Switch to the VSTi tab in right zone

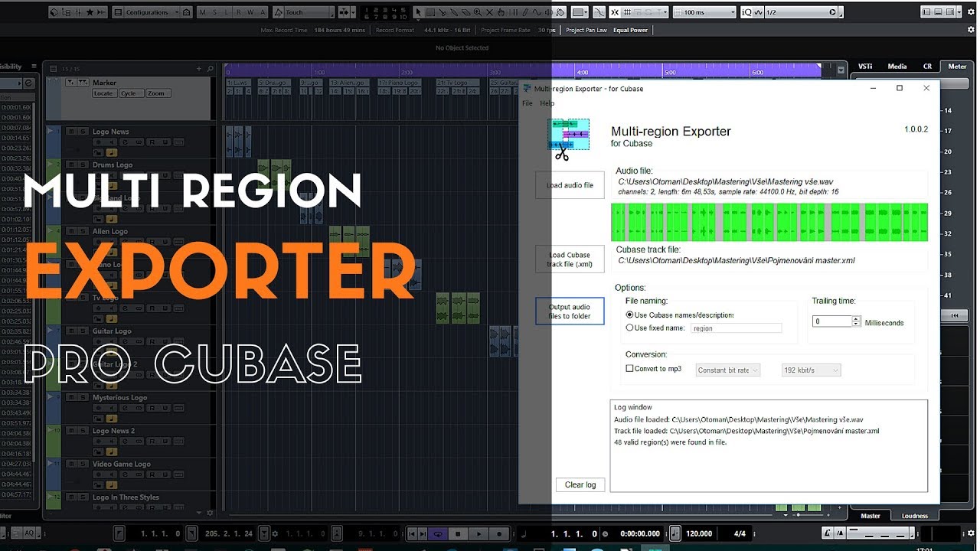(x=865, y=67)
